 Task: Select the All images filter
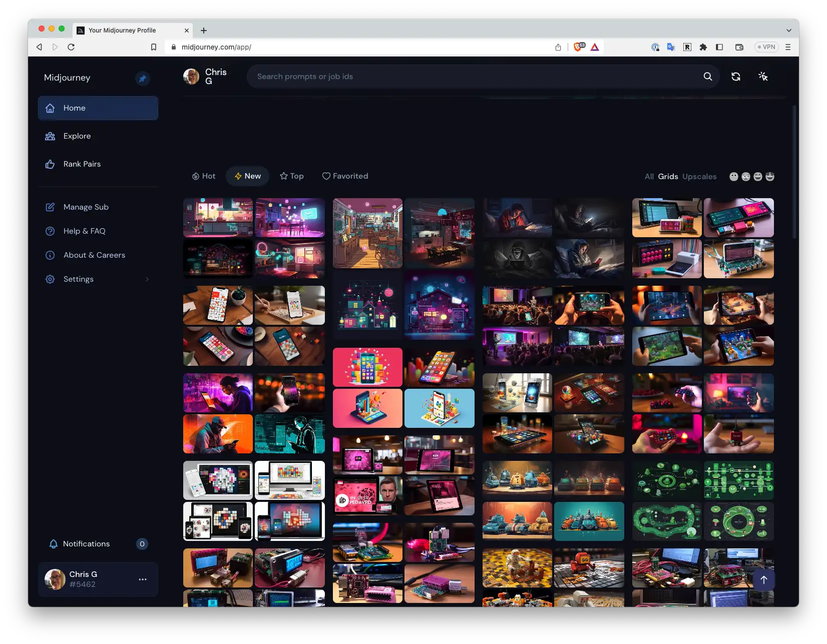(x=649, y=176)
